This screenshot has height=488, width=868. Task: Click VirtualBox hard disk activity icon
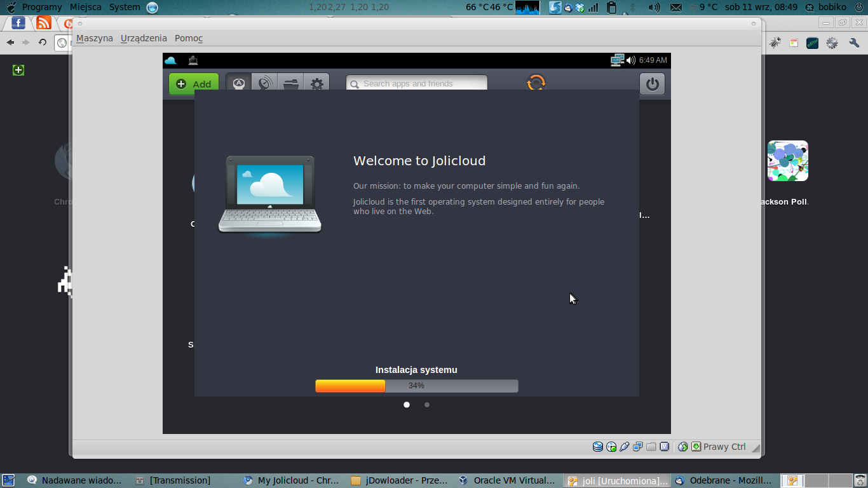click(598, 447)
